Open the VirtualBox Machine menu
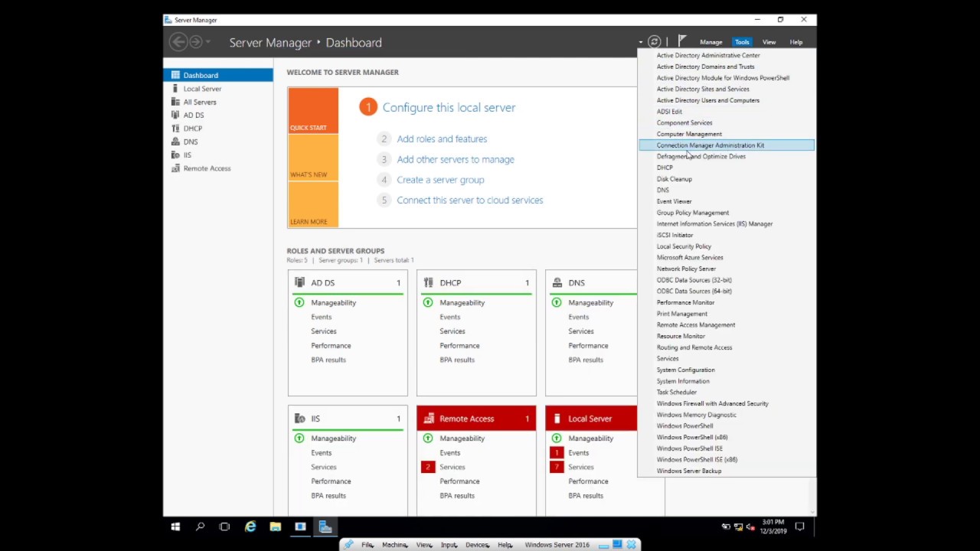This screenshot has height=551, width=980. [x=394, y=545]
